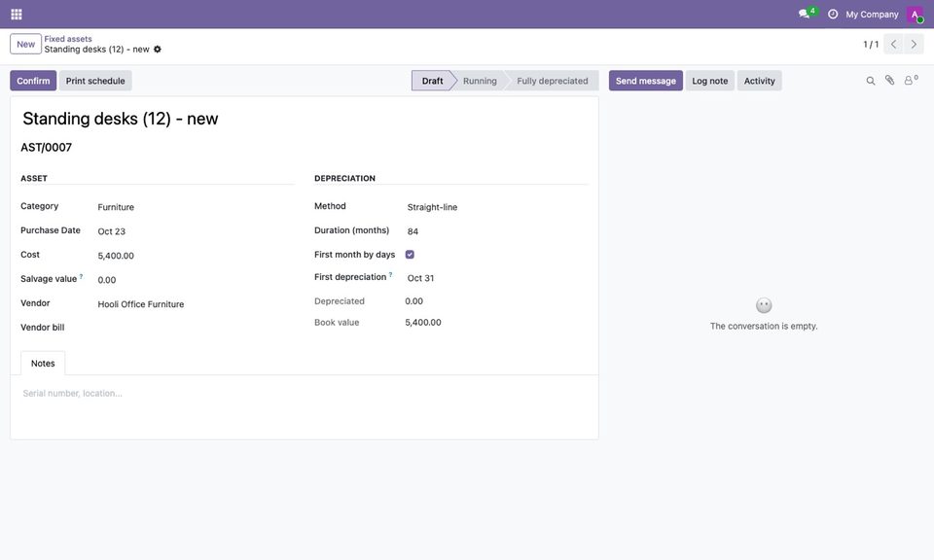Viewport: 934px width, 560px height.
Task: Click the AST/0007 reference text
Action: tap(47, 148)
